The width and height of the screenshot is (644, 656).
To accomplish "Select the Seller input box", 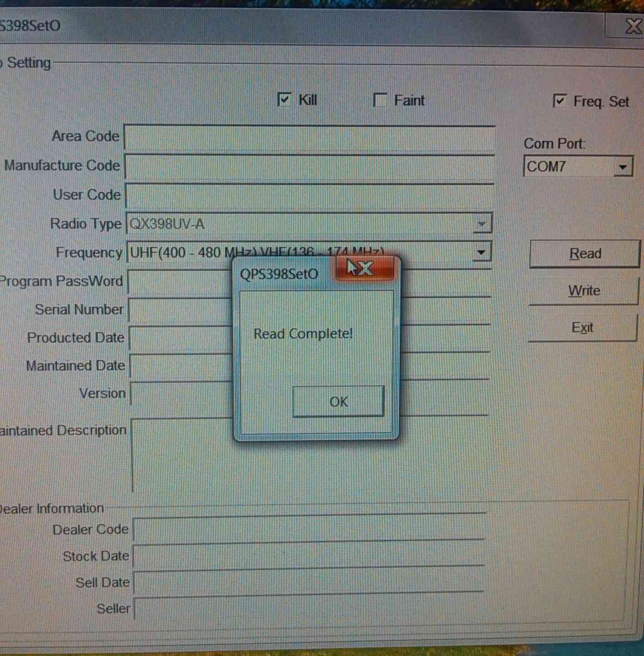I will coord(308,608).
